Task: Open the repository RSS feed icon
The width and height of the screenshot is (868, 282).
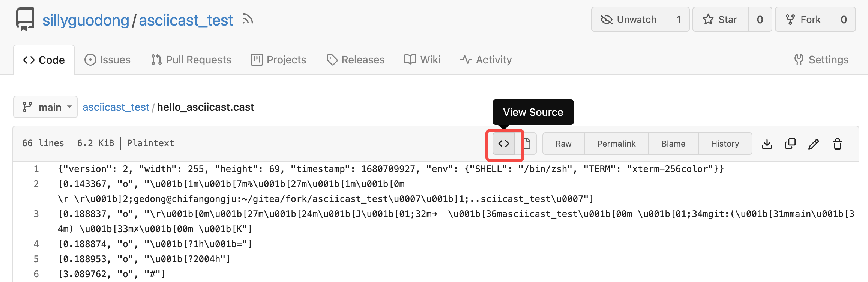Action: tap(248, 19)
